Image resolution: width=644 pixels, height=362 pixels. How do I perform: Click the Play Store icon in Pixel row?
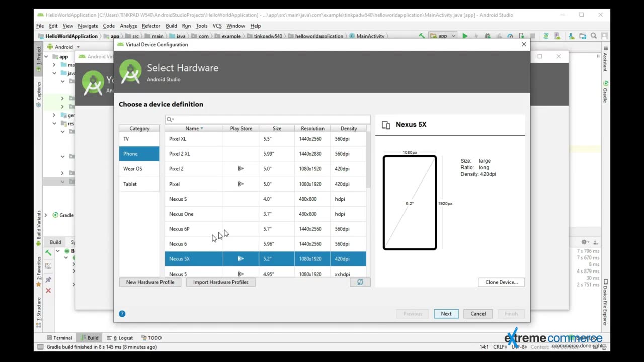tap(240, 184)
